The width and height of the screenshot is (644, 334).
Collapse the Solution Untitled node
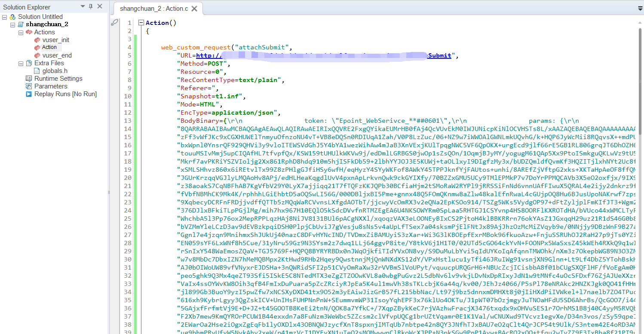[x=4, y=17]
